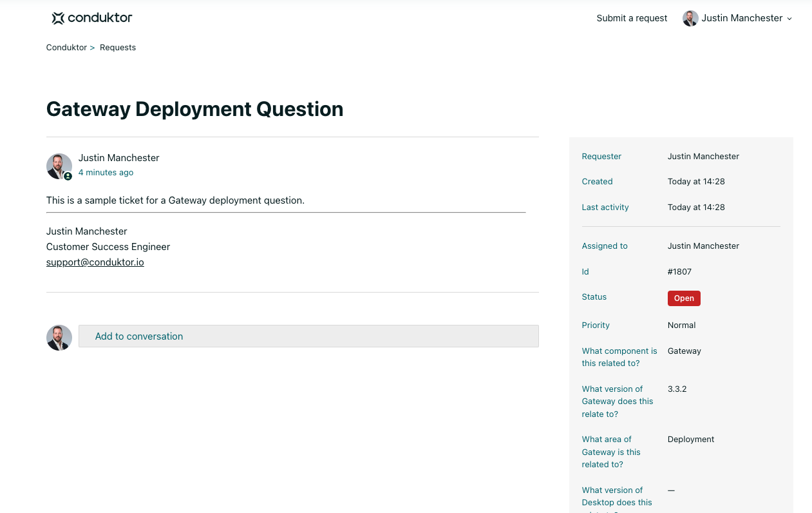Click the Status label
Viewport: 812px width, 513px height.
pyautogui.click(x=594, y=297)
